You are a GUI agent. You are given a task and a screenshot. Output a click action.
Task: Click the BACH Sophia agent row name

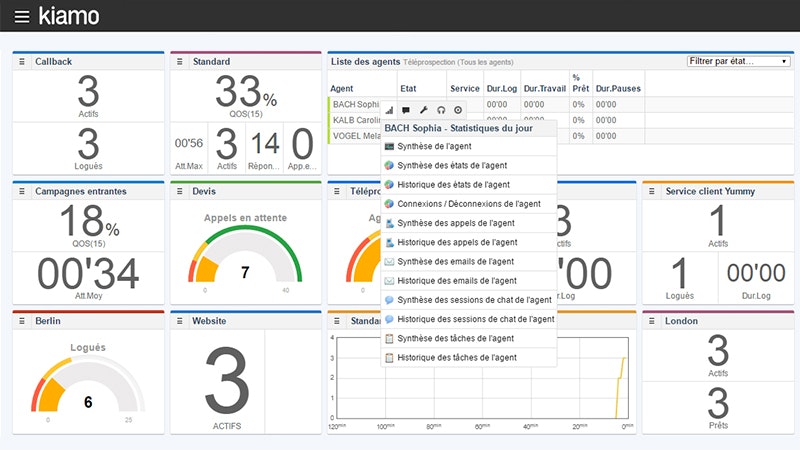tap(356, 105)
